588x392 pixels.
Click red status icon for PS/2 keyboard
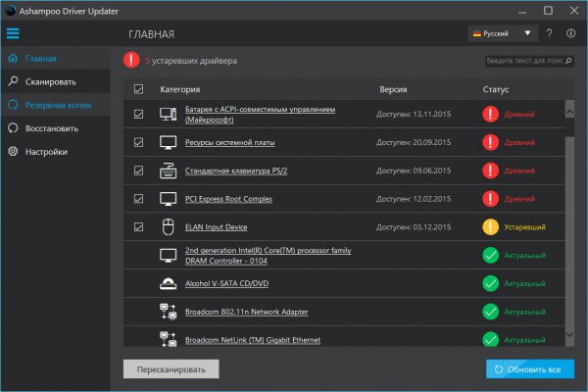pyautogui.click(x=491, y=171)
